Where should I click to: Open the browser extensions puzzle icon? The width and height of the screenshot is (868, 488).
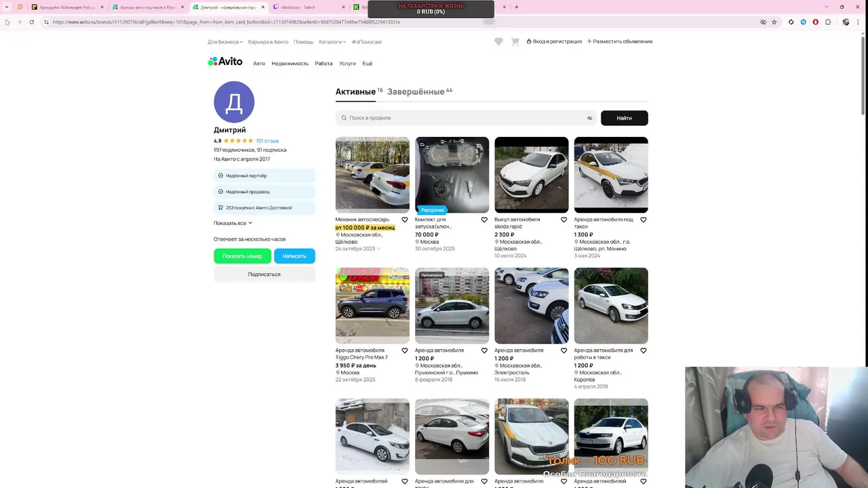click(827, 22)
